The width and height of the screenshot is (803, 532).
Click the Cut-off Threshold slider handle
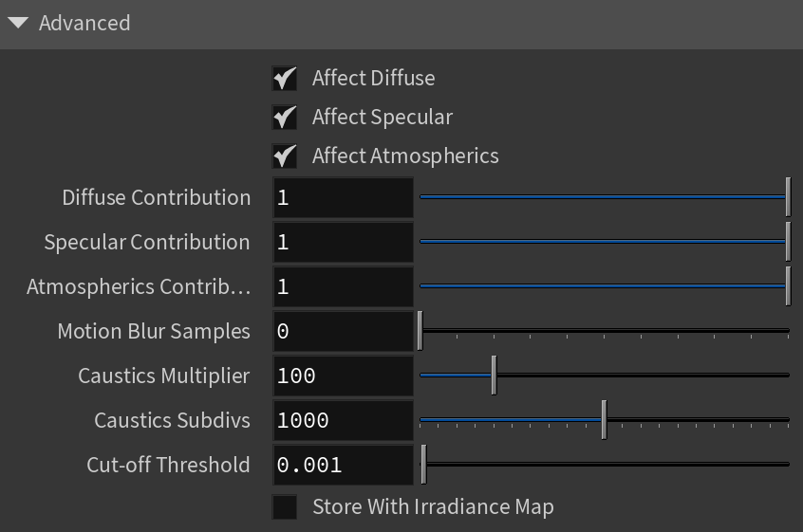point(423,464)
